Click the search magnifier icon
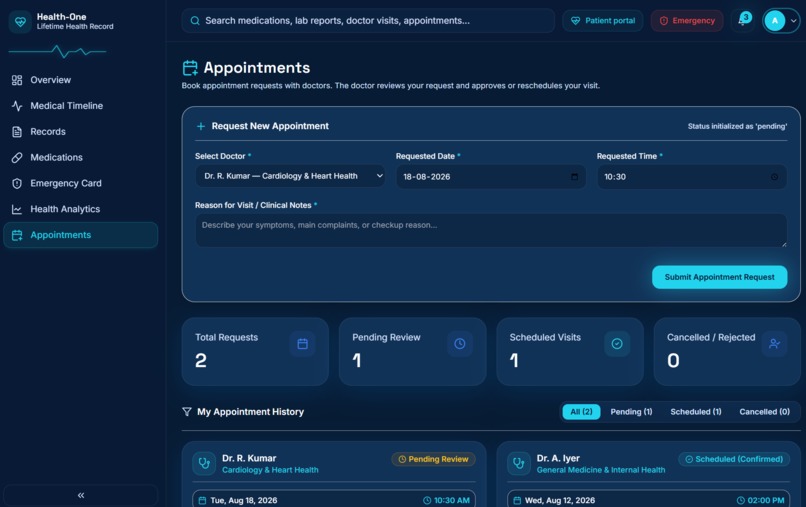The height and width of the screenshot is (507, 806). 195,21
